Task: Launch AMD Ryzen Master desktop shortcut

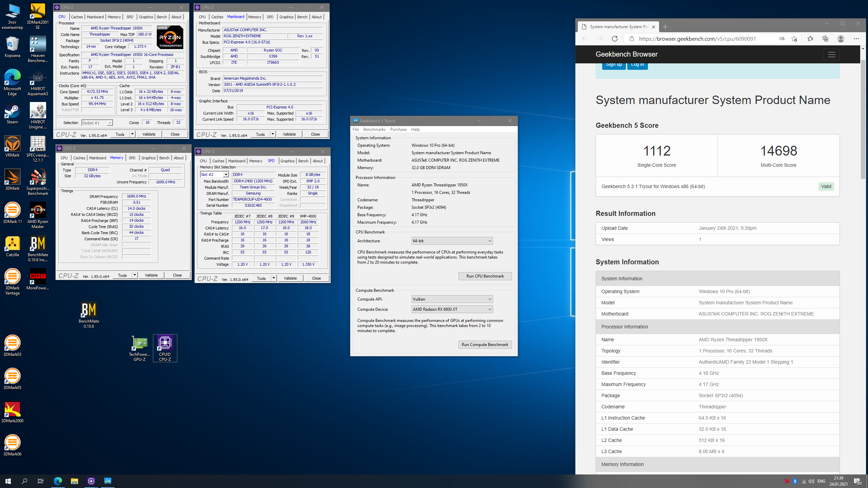Action: (38, 216)
